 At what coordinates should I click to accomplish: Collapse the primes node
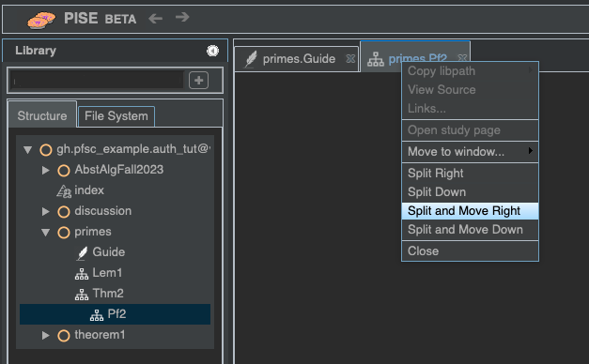[45, 233]
